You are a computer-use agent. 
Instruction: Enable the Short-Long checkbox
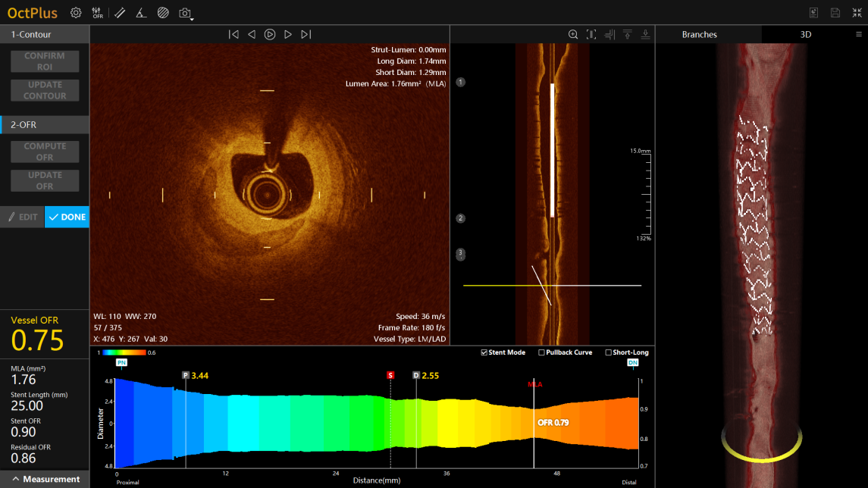(x=608, y=352)
